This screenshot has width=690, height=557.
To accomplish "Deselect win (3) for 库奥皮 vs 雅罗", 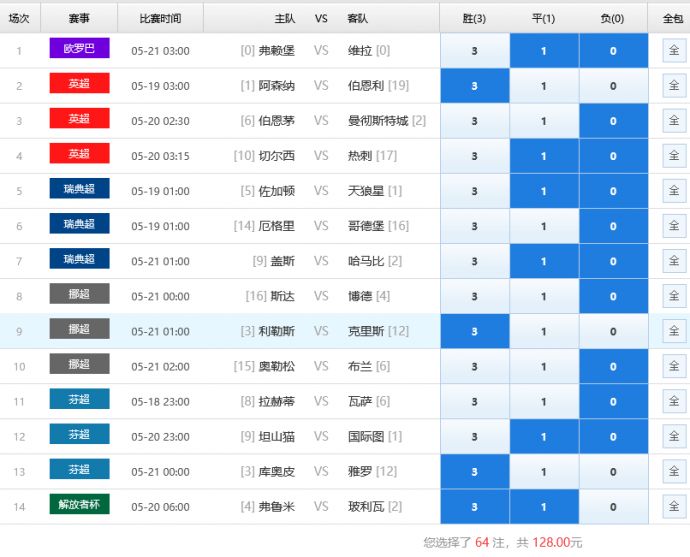I will [x=475, y=472].
